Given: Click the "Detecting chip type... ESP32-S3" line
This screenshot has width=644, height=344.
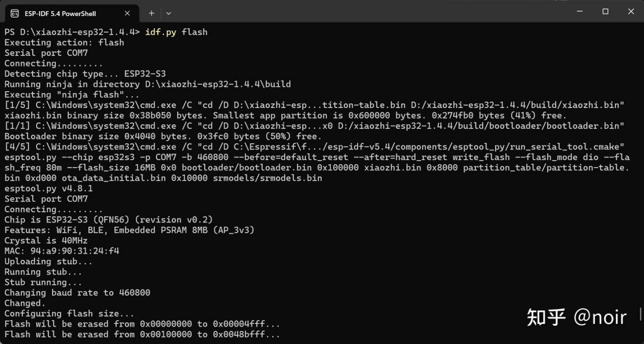Looking at the screenshot, I should click(x=85, y=74).
